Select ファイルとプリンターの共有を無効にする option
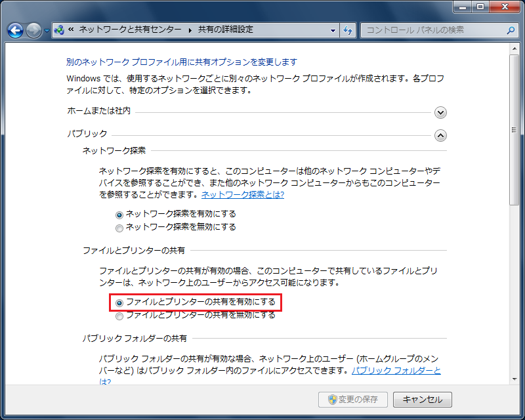 [x=119, y=316]
